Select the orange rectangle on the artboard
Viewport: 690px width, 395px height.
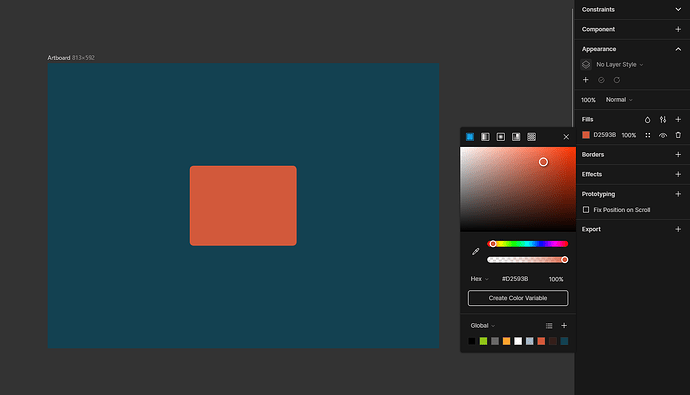[243, 206]
